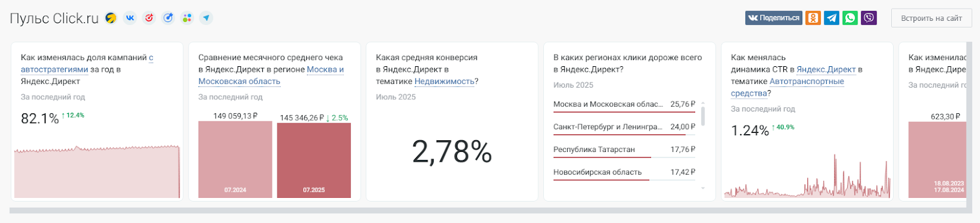Click the red target icon near the title

point(149,18)
